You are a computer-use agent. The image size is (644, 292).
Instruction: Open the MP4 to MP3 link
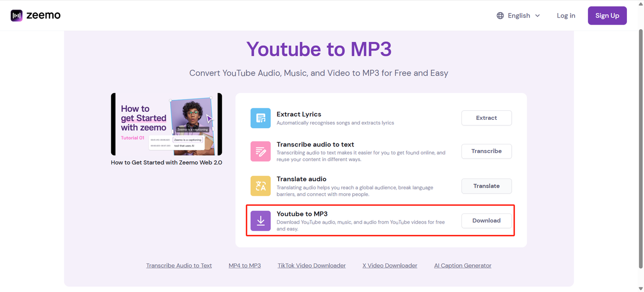point(245,265)
